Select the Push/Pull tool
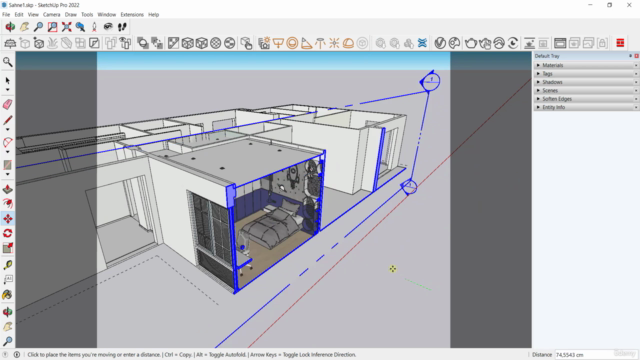 (7, 189)
